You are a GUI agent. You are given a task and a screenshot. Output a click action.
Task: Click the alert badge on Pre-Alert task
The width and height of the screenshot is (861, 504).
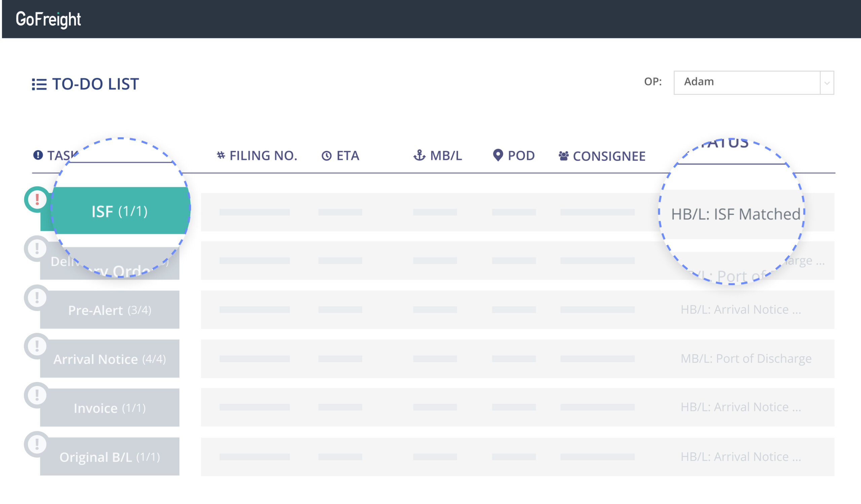pyautogui.click(x=37, y=298)
